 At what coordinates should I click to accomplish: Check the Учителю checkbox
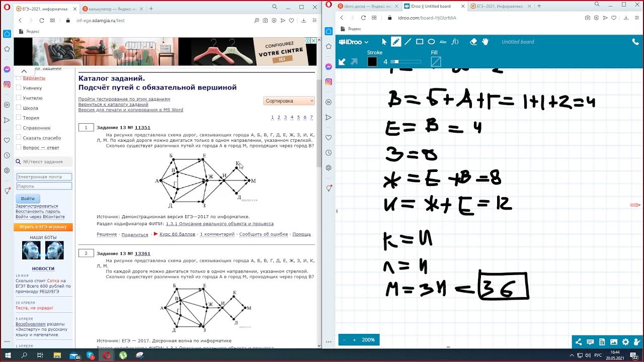(x=19, y=98)
